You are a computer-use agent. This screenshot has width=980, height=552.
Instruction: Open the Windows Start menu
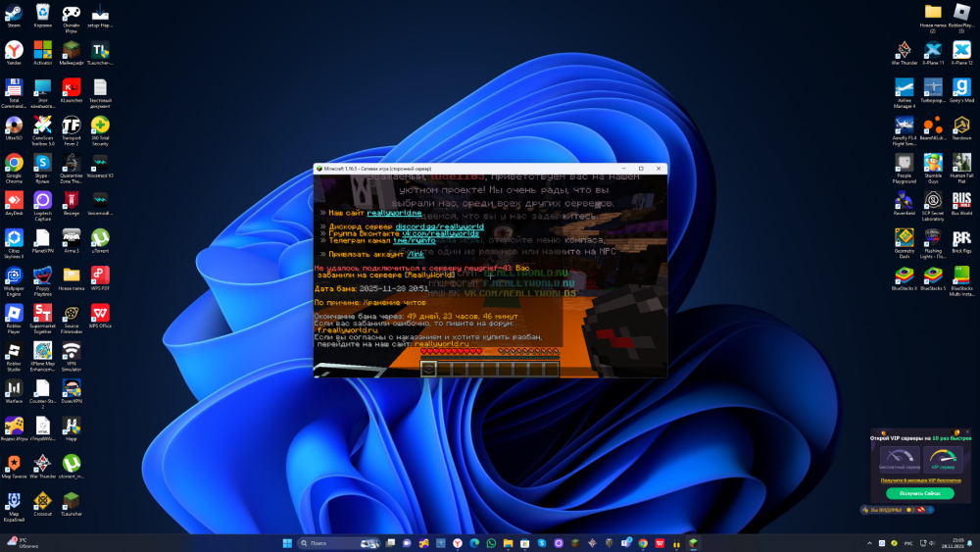(287, 542)
